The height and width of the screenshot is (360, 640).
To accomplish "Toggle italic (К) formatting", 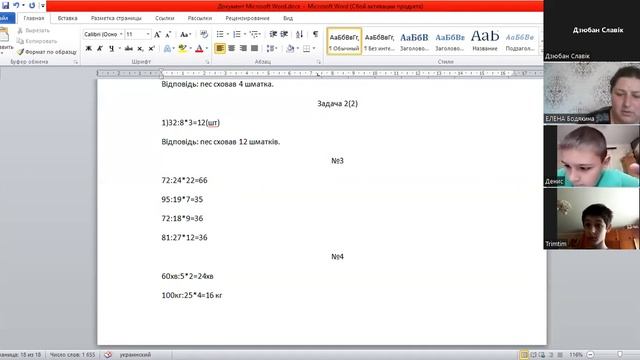I will [x=100, y=49].
